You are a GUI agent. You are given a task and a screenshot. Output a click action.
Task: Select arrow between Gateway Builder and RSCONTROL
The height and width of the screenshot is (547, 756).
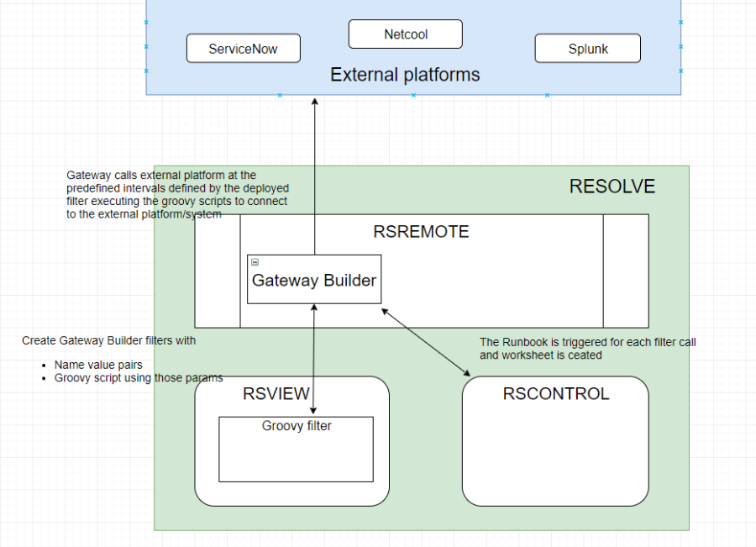coord(425,342)
